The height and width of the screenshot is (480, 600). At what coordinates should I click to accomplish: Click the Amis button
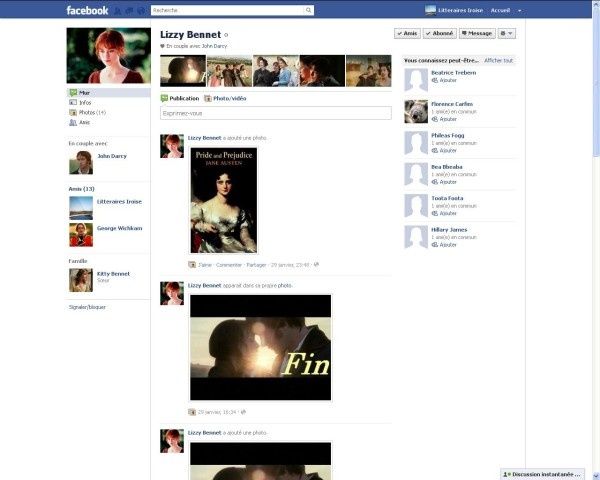(408, 33)
